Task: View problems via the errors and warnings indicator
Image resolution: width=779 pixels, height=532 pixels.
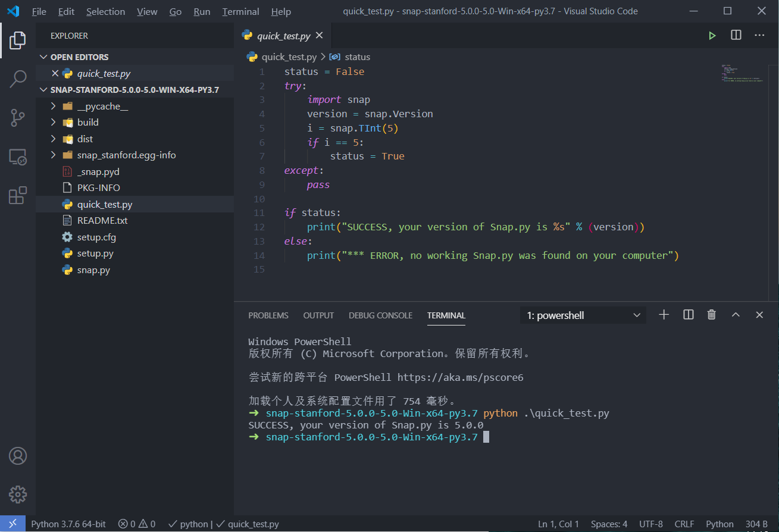Action: (x=136, y=524)
